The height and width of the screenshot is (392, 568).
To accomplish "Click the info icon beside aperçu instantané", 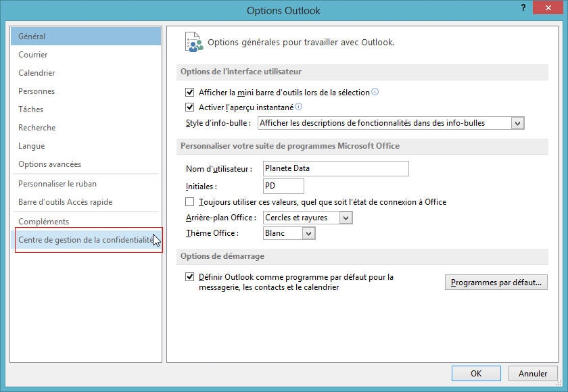I will tap(298, 107).
